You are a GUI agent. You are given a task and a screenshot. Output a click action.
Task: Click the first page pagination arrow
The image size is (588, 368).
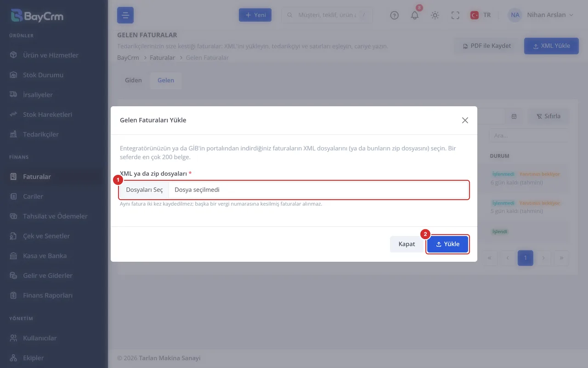coord(490,258)
